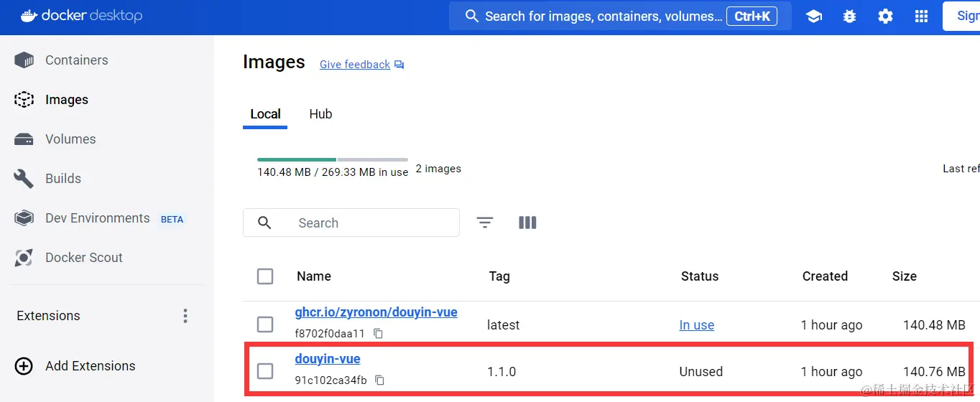The width and height of the screenshot is (980, 402).
Task: Click the feedback icon beside Give feedback
Action: [399, 65]
